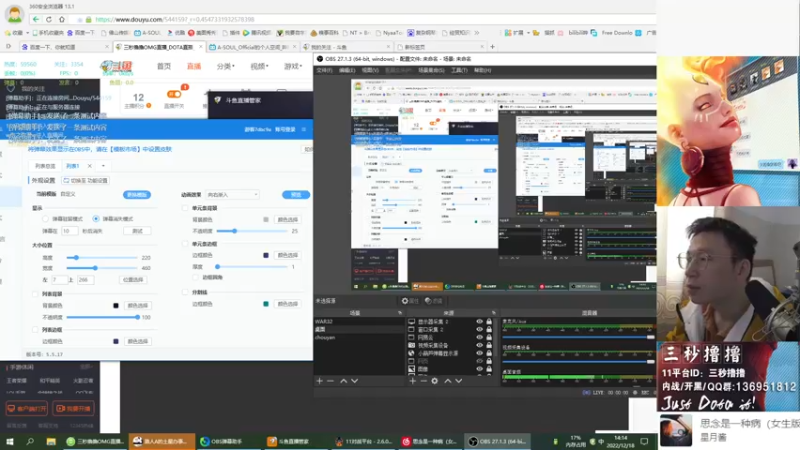Go to browser home page
Viewport: 800px width, 450px height.
pyautogui.click(x=62, y=19)
